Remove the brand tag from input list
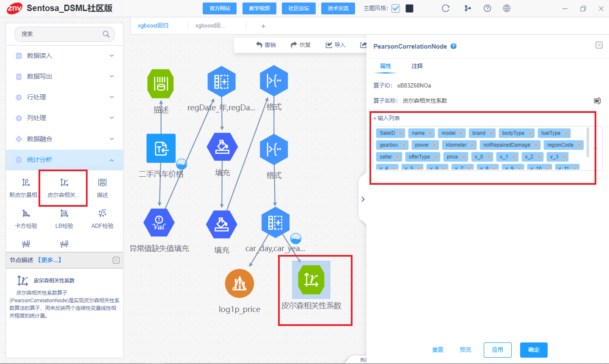609x364 pixels. [x=491, y=133]
